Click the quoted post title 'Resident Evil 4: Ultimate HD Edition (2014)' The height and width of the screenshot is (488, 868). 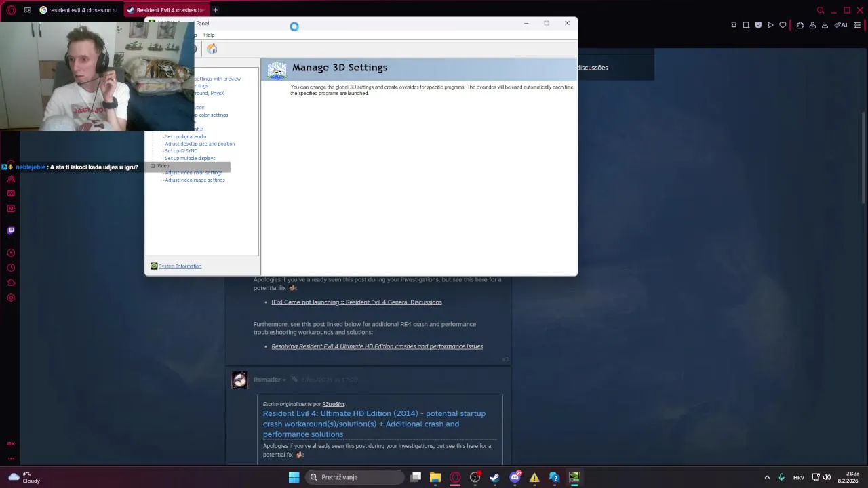[x=374, y=424]
